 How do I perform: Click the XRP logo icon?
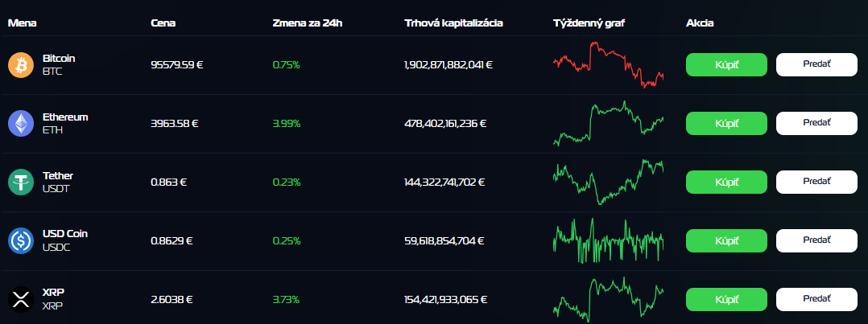pyautogui.click(x=21, y=299)
